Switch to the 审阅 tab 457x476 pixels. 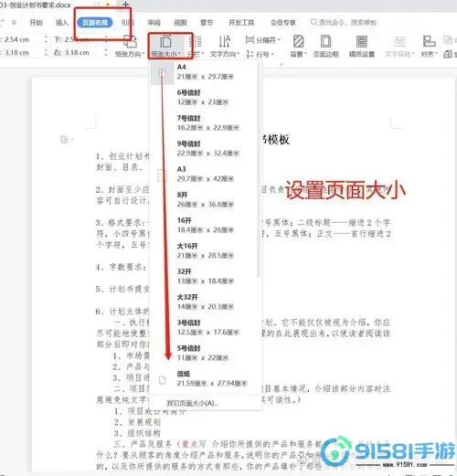(x=154, y=23)
